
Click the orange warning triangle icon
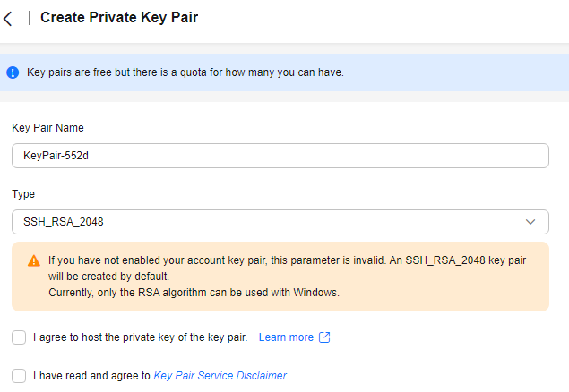[x=34, y=261]
